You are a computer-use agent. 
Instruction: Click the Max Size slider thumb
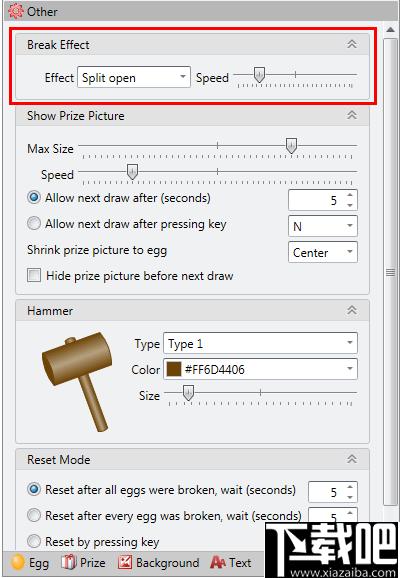[291, 146]
